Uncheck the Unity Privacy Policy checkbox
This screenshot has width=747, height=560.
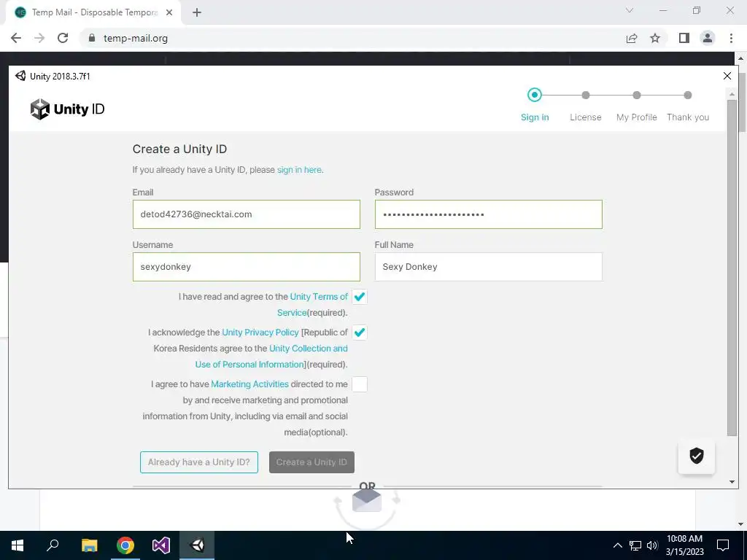tap(360, 332)
